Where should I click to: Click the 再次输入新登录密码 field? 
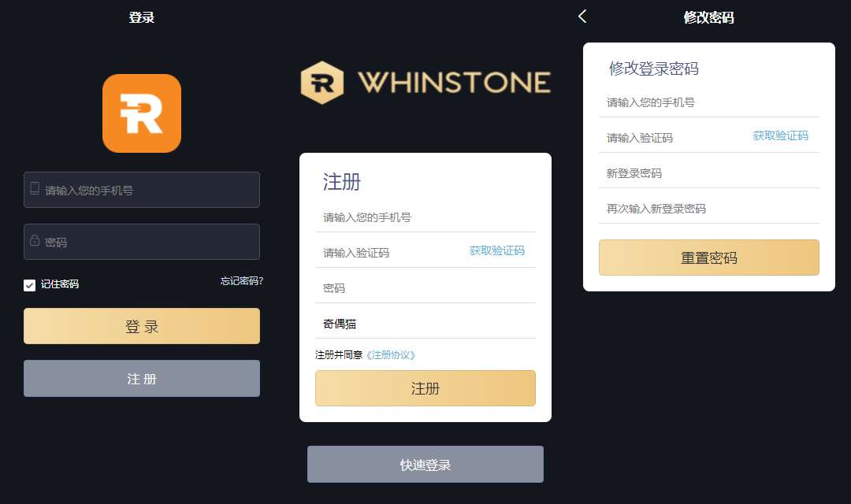709,209
